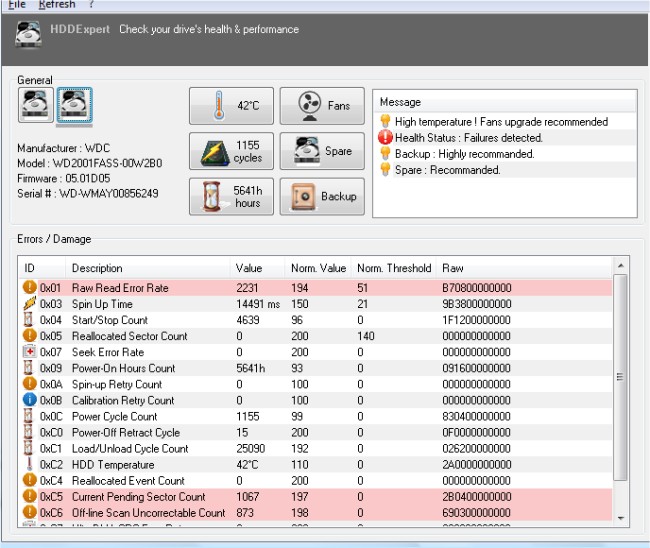Open the File menu

14,5
